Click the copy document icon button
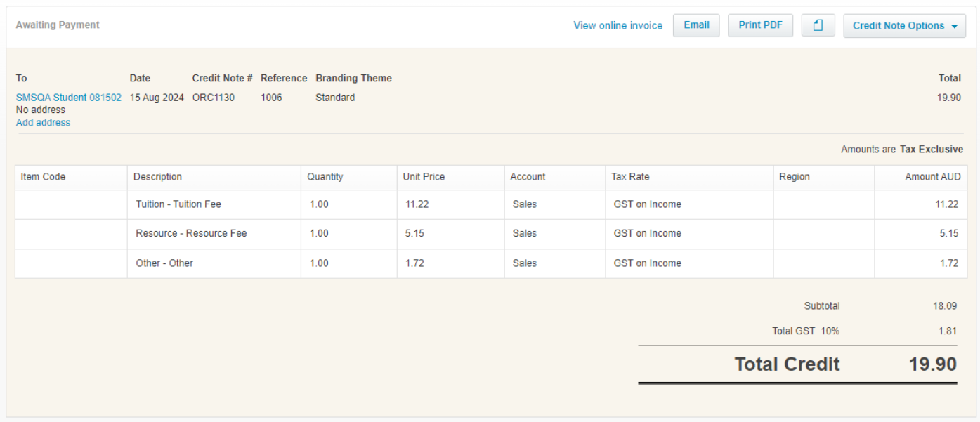 tap(818, 25)
